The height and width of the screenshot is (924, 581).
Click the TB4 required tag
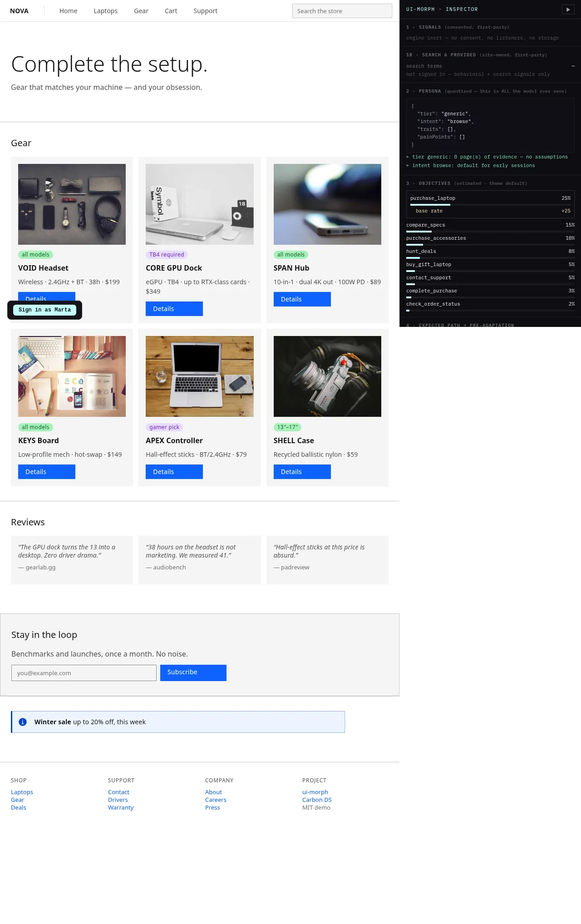[x=167, y=255]
